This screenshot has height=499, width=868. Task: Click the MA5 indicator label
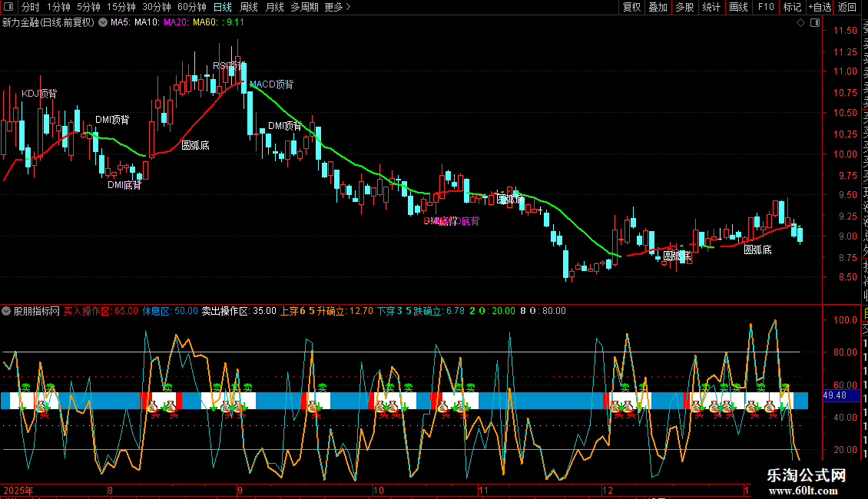point(120,23)
